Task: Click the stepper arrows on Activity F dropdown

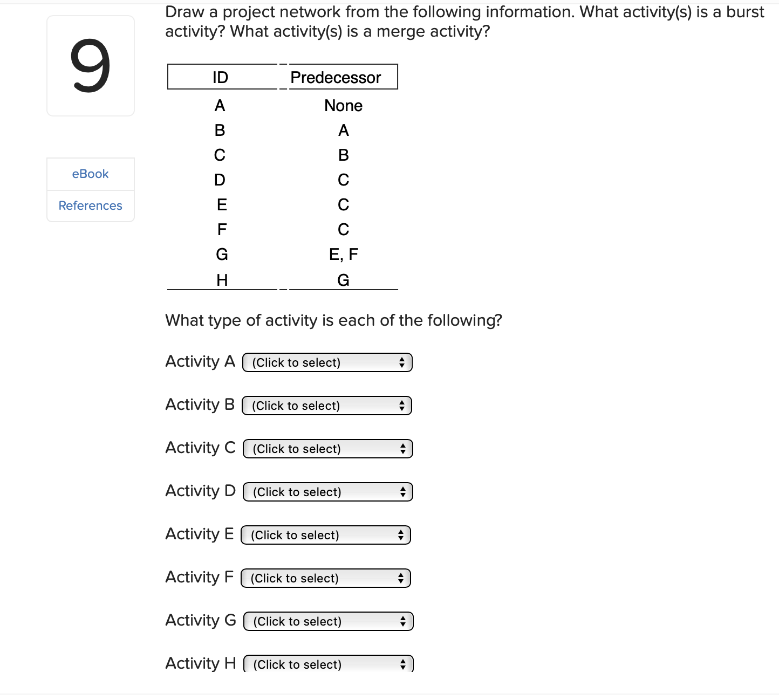Action: [401, 578]
